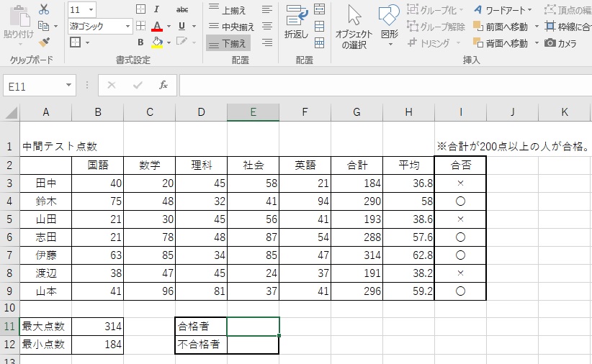Click the 最大点数 label cell
Screen dimensions: 592x364
pos(45,327)
